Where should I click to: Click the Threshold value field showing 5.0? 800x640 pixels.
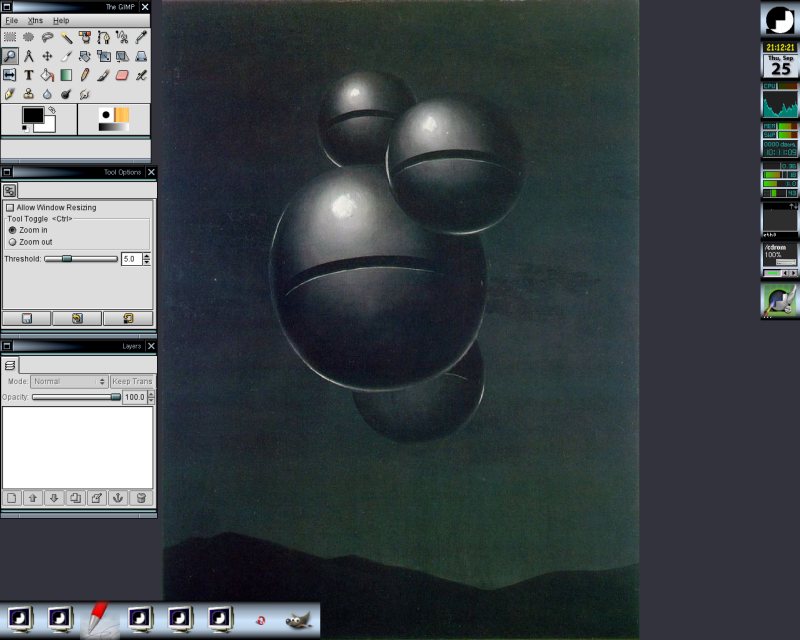pyautogui.click(x=131, y=259)
